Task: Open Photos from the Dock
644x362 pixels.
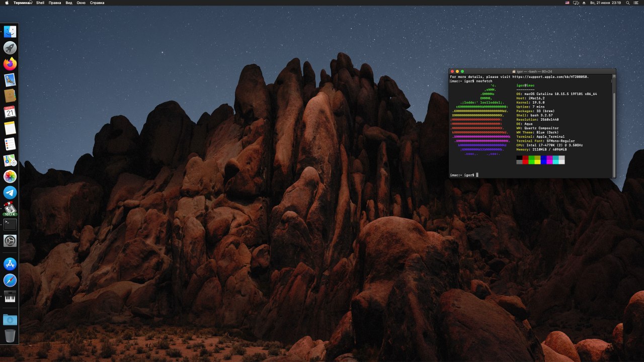Action: (x=10, y=176)
